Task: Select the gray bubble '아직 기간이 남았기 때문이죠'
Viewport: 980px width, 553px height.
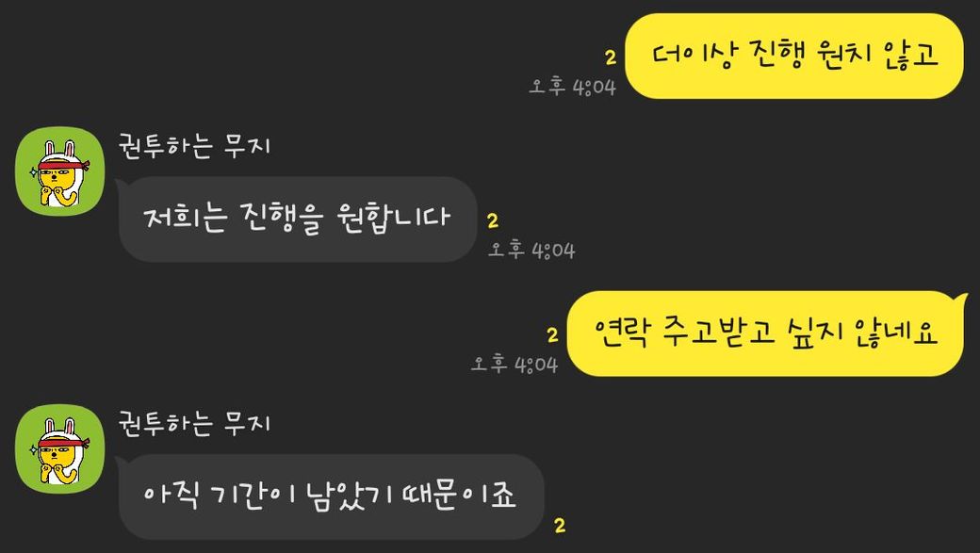Action: tap(330, 496)
